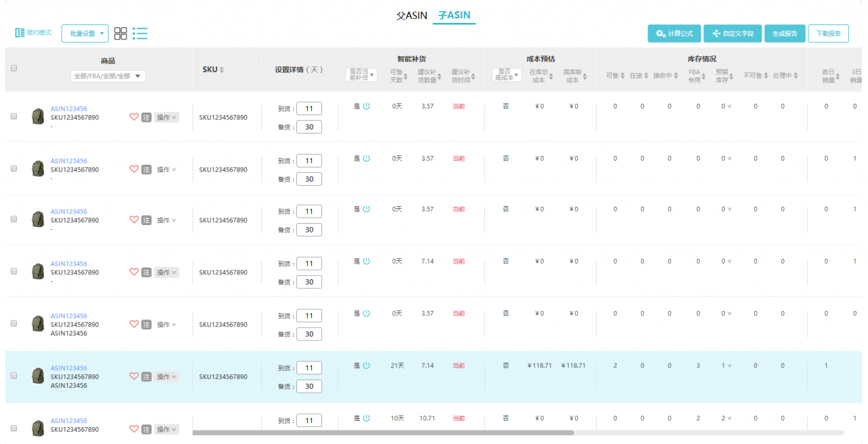Screen dimensions: 868x444
Task: Sort by 昨日销量 column arrows
Action: (x=838, y=77)
